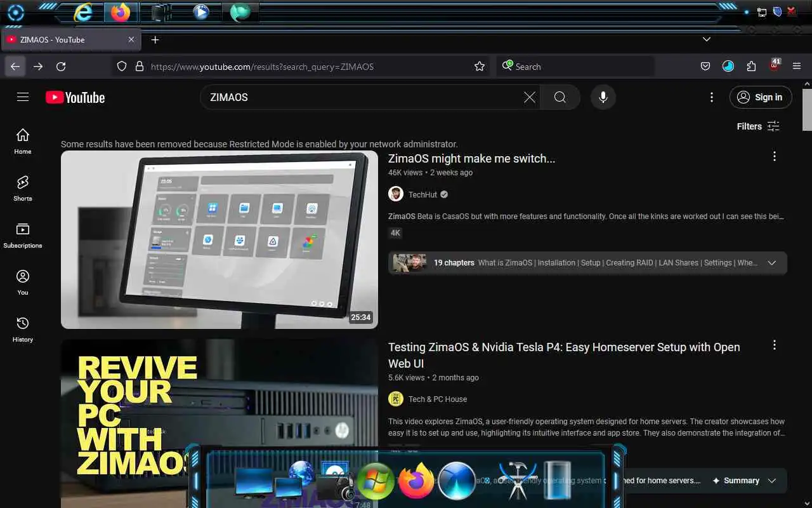
Task: Open Internet Explorer from the taskbar
Action: coord(82,12)
